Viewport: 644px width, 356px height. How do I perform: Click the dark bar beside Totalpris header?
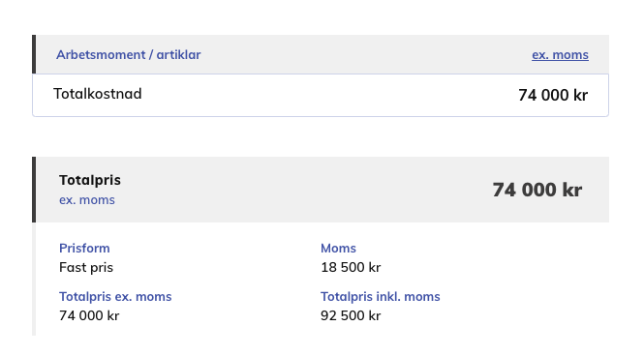34,190
